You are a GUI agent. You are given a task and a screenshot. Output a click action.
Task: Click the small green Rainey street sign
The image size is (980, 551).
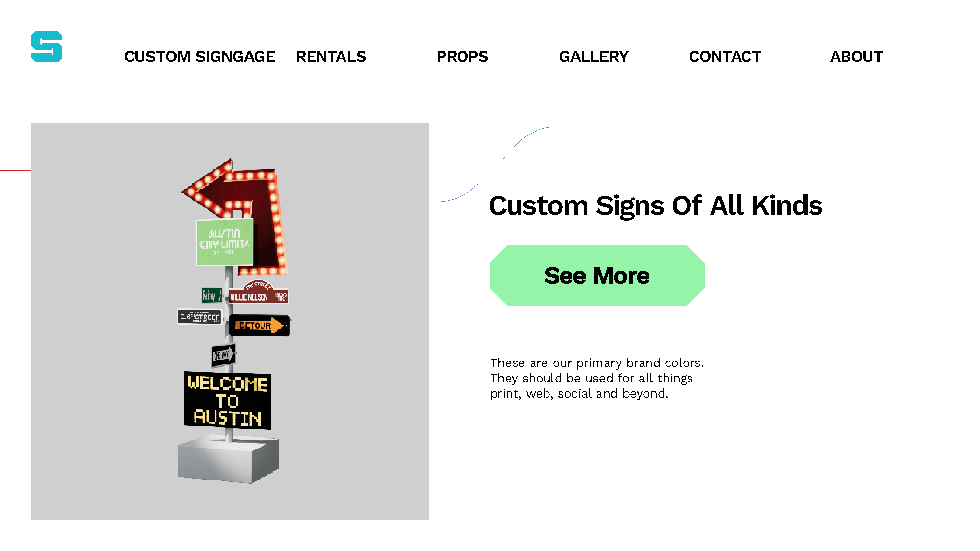click(211, 295)
